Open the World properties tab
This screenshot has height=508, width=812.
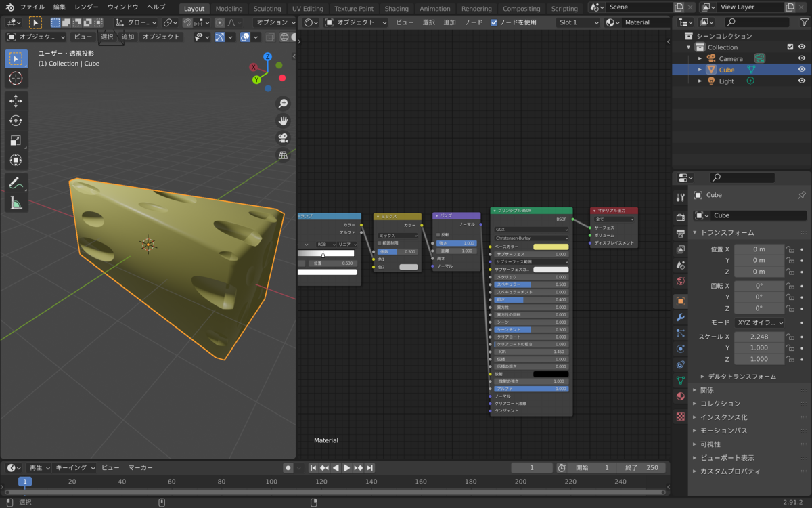(681, 281)
